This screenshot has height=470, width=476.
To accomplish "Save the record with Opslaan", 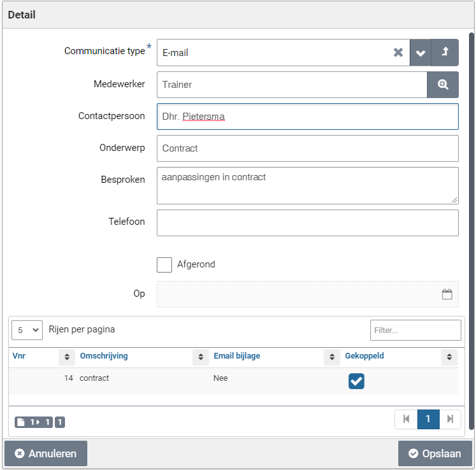I will click(435, 453).
